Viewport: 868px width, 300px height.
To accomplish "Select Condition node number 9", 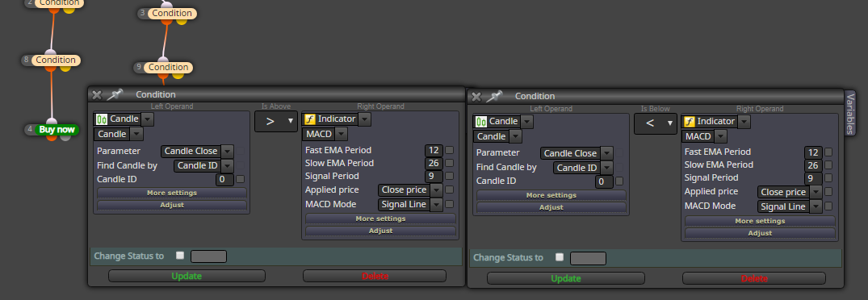I will click(x=168, y=68).
